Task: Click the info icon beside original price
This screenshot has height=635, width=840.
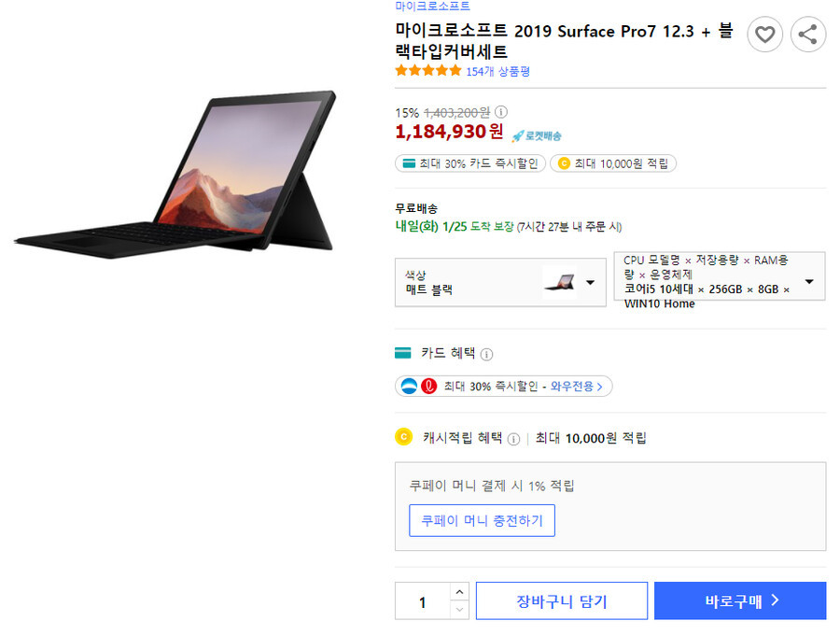Action: coord(501,112)
